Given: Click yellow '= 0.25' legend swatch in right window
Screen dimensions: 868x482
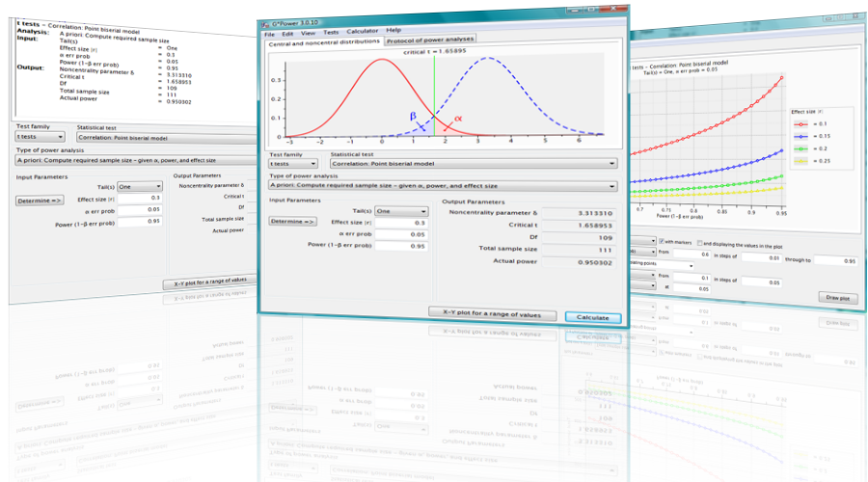Looking at the screenshot, I should click(800, 161).
